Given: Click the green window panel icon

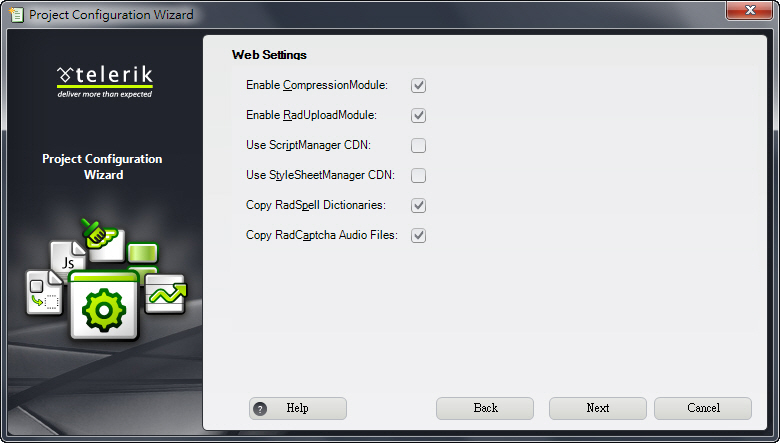Looking at the screenshot, I should point(143,253).
